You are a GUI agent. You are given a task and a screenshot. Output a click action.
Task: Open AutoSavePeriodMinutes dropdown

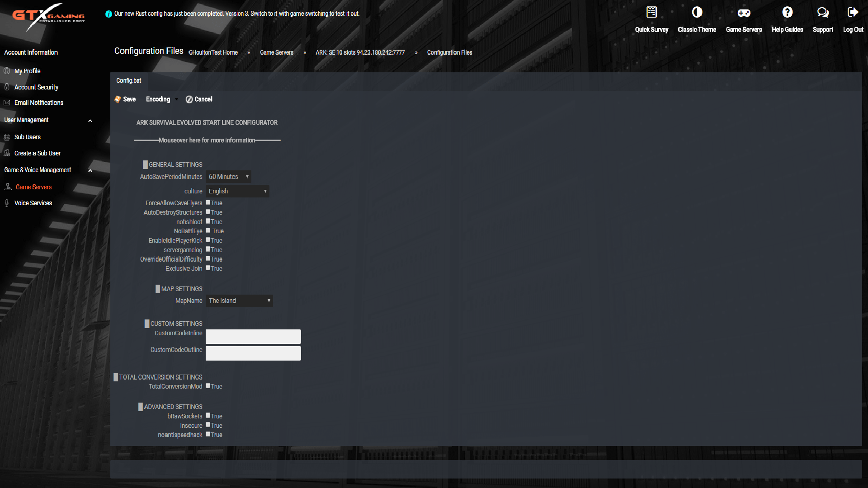pyautogui.click(x=229, y=176)
